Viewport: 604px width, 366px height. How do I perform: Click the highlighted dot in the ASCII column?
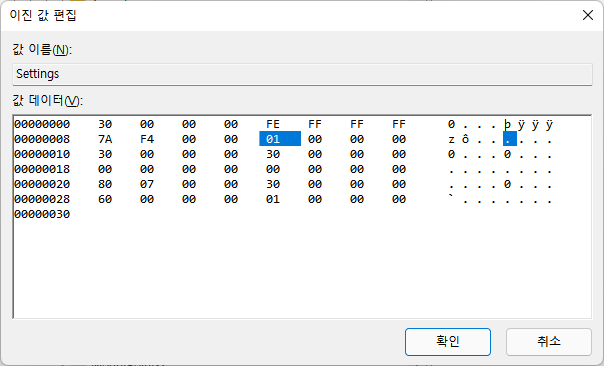(x=510, y=139)
